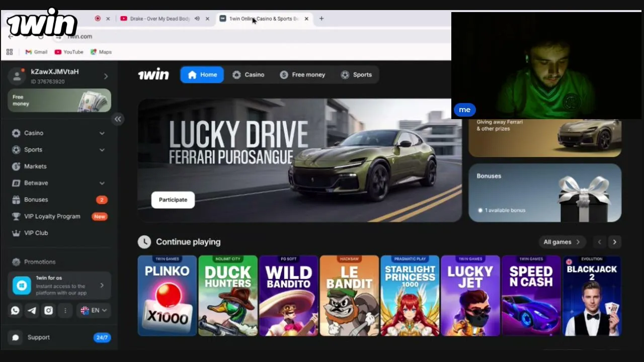Open the Blackjack 2 game
Viewport: 644px width, 362px height.
tap(592, 296)
